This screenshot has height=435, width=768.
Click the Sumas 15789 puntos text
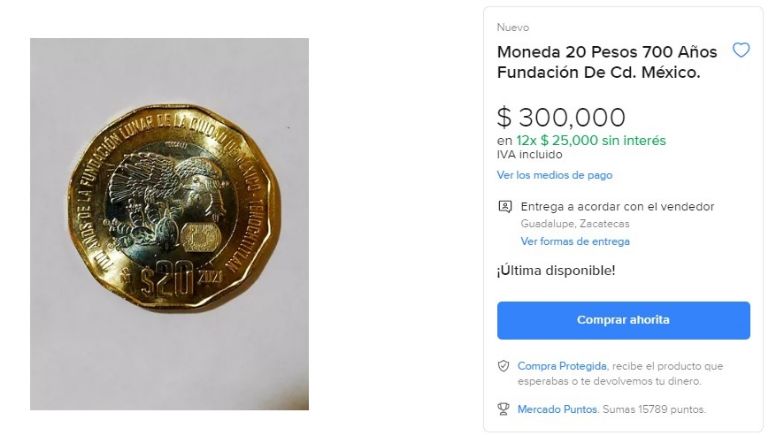click(x=654, y=409)
